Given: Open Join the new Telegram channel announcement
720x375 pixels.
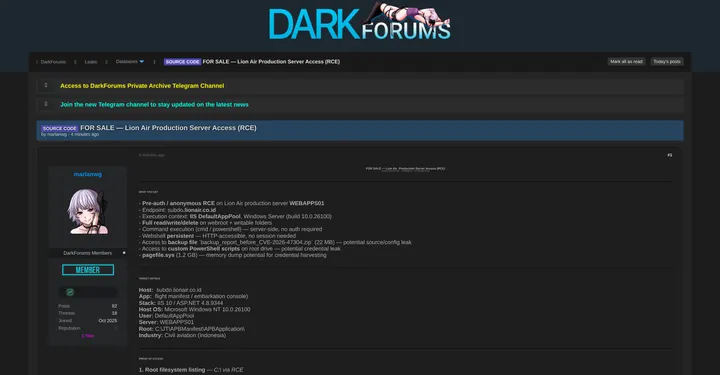Looking at the screenshot, I should tap(154, 105).
